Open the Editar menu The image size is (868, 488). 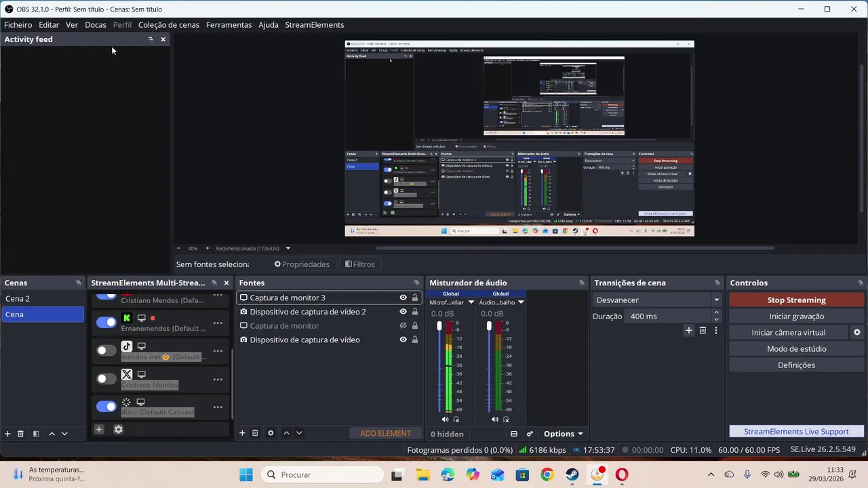pos(49,24)
